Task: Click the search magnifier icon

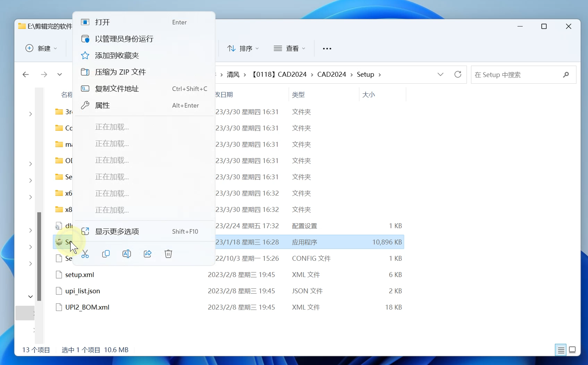Action: tap(566, 75)
